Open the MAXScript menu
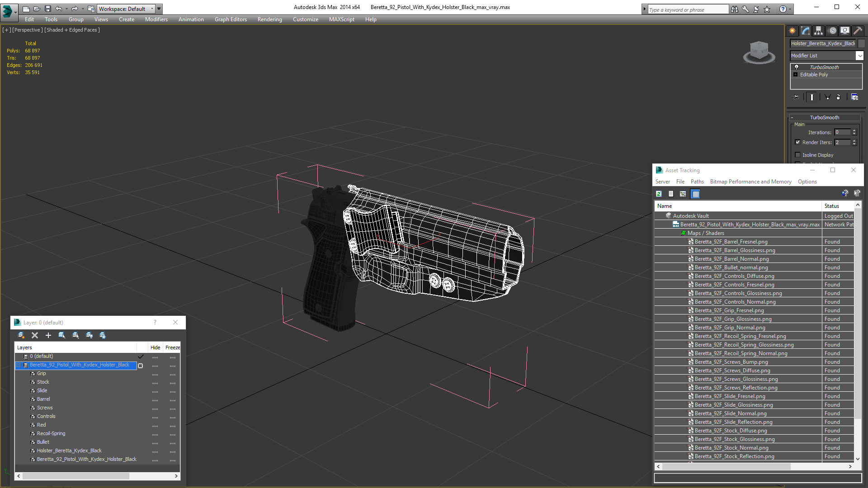868x488 pixels. (341, 19)
